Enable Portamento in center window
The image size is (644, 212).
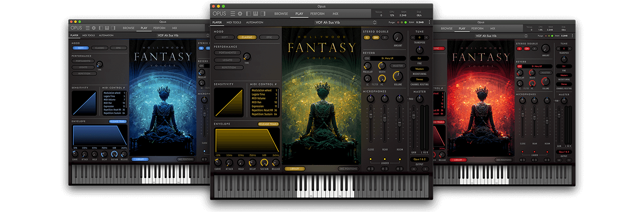pos(228,53)
